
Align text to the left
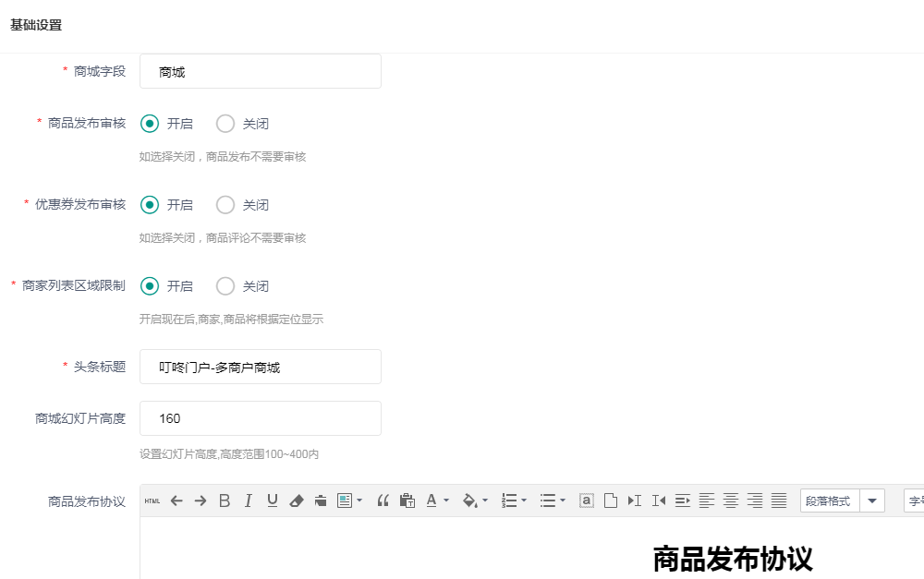point(707,501)
